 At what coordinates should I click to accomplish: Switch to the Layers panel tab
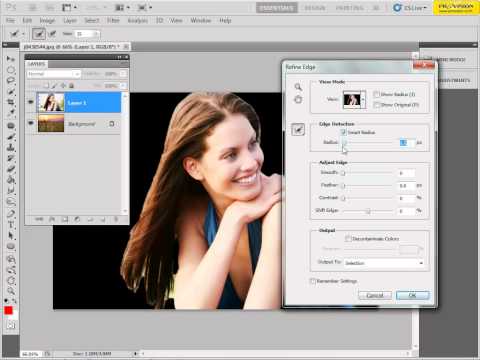click(36, 64)
